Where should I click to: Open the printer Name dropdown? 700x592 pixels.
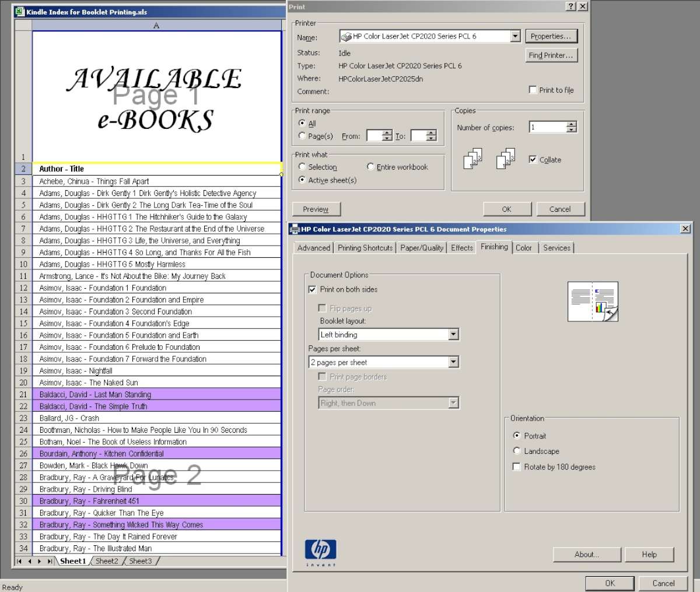click(514, 36)
